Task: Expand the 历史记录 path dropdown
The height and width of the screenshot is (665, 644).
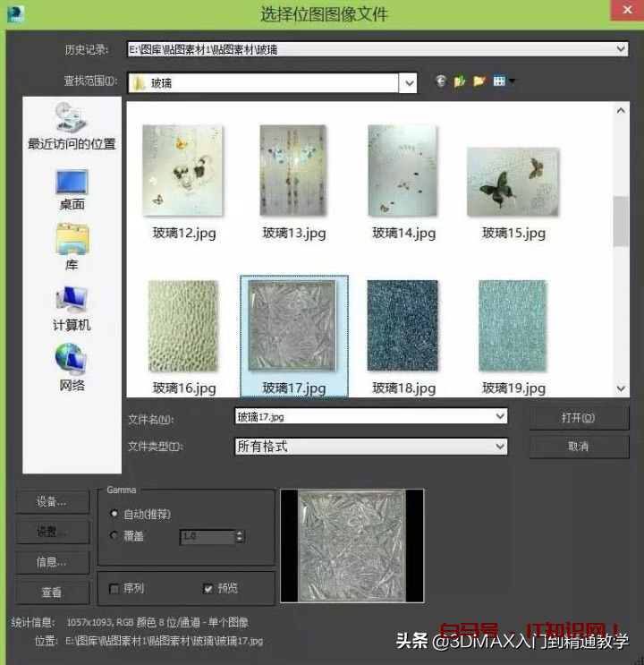Action: coord(621,49)
